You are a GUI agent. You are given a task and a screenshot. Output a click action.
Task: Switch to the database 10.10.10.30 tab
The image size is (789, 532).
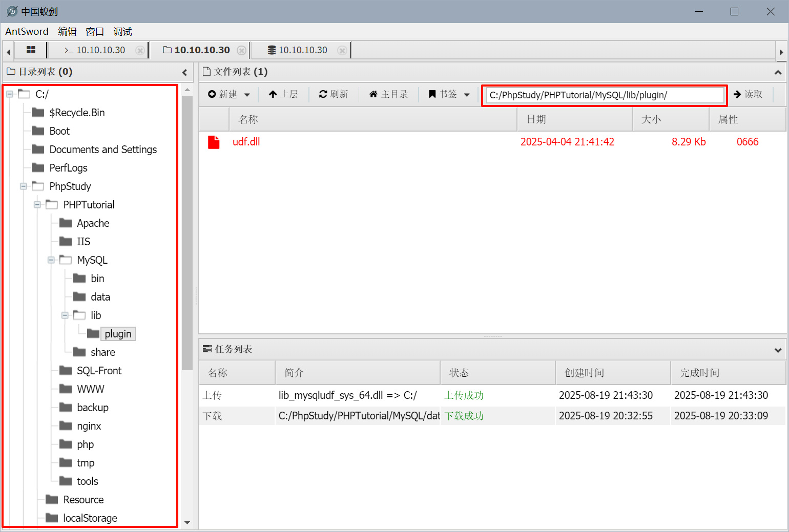coord(302,50)
